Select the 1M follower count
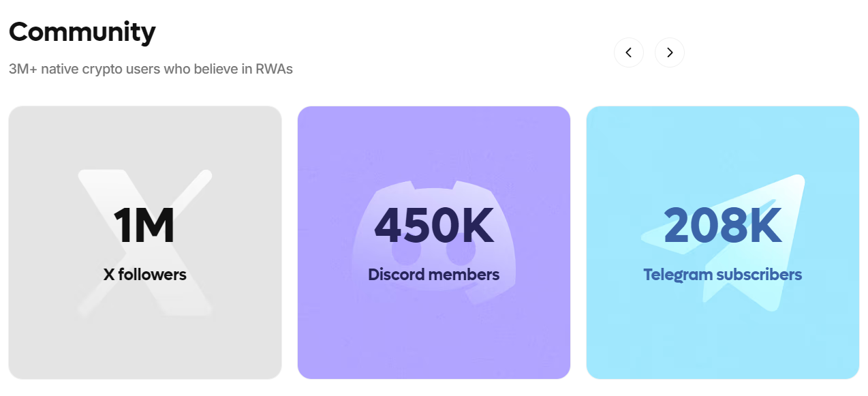Image resolution: width=868 pixels, height=396 pixels. pos(144,226)
